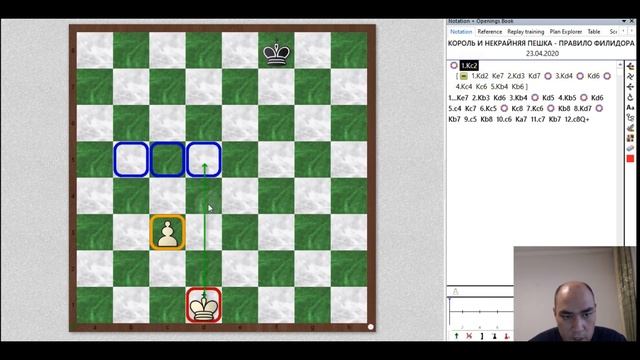Click the side-to-move dot at board corner
This screenshot has height=360, width=640.
[x=371, y=327]
